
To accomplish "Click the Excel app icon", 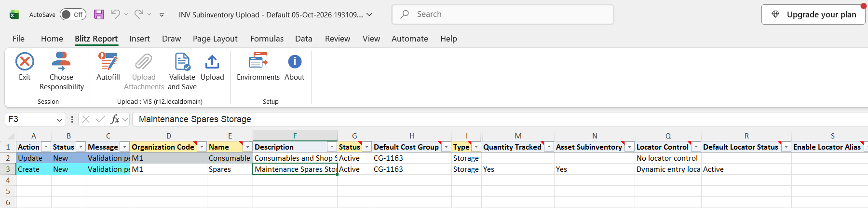I will pyautogui.click(x=14, y=14).
